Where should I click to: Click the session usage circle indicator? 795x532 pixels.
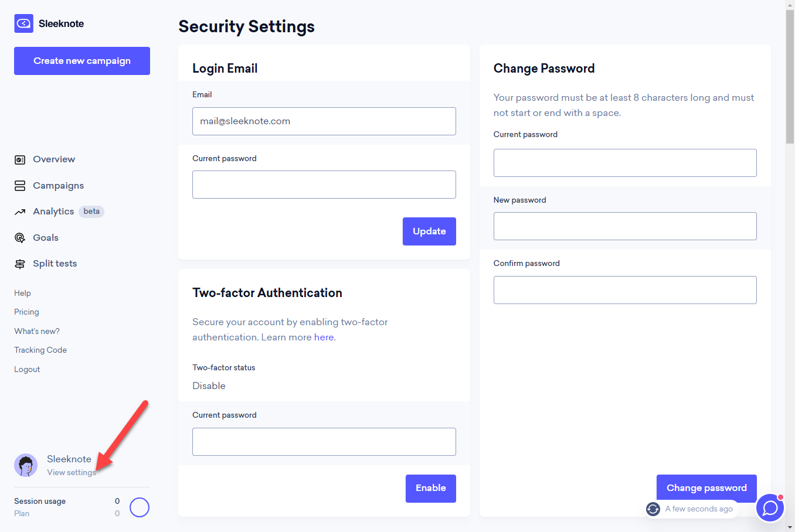pyautogui.click(x=140, y=507)
